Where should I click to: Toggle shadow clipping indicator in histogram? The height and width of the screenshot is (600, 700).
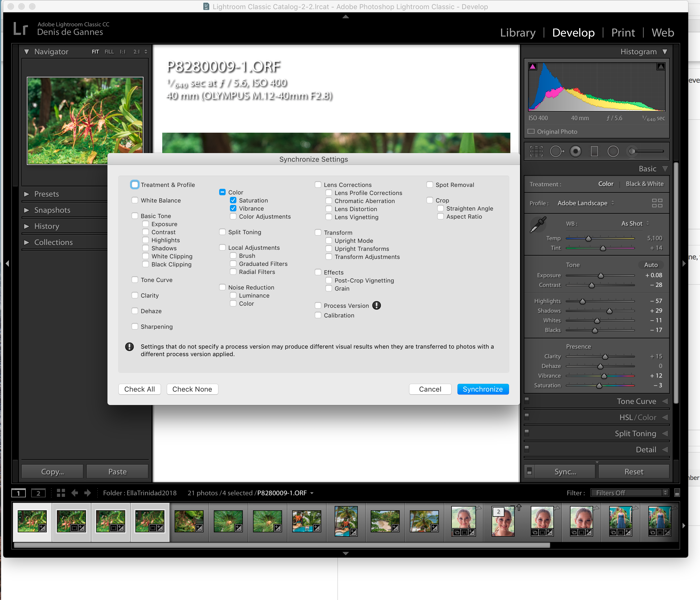point(533,67)
